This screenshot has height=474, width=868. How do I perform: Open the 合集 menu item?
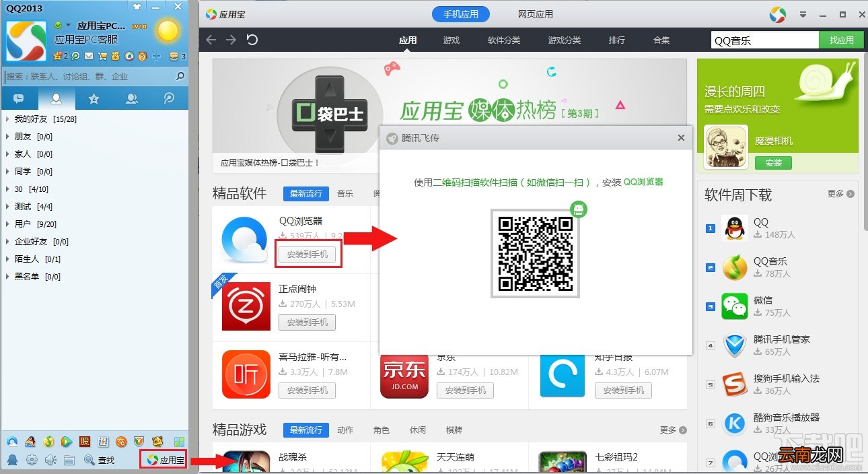tap(661, 40)
